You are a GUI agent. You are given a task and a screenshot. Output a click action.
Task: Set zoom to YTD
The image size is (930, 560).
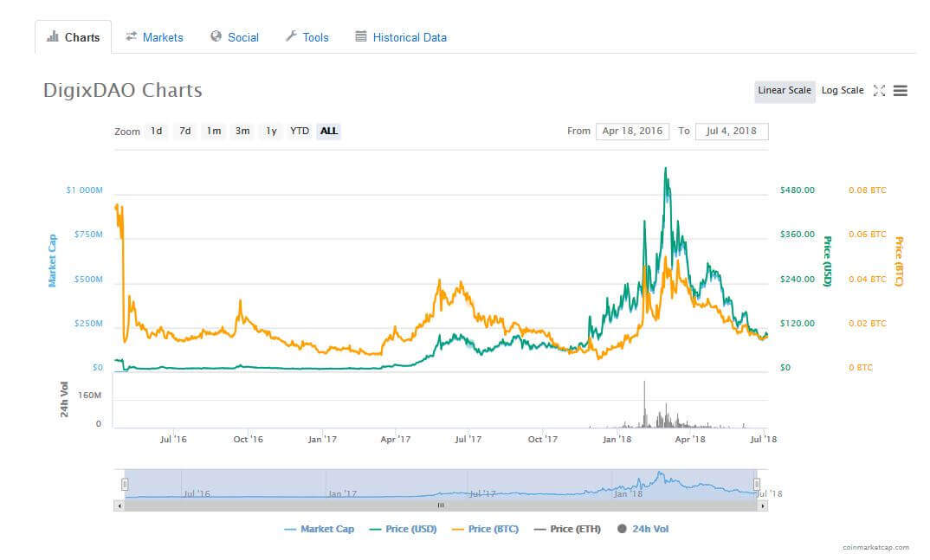tap(300, 131)
